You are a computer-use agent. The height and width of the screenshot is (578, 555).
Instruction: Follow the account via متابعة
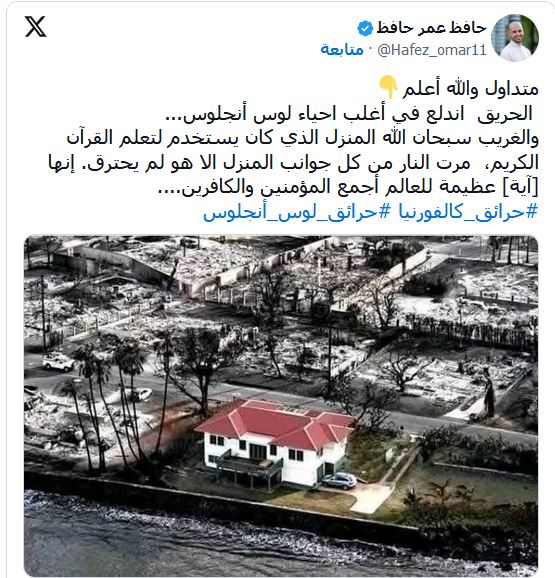point(342,49)
